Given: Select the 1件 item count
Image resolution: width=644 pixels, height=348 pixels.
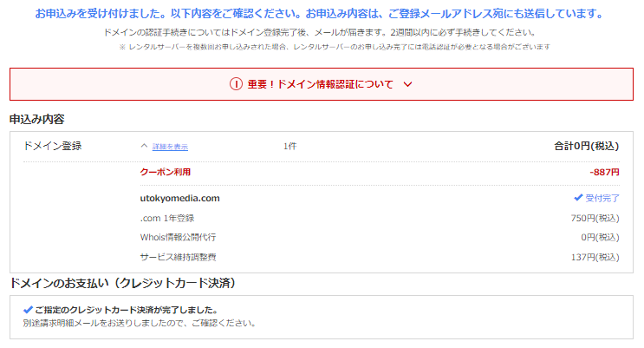Looking at the screenshot, I should (290, 146).
